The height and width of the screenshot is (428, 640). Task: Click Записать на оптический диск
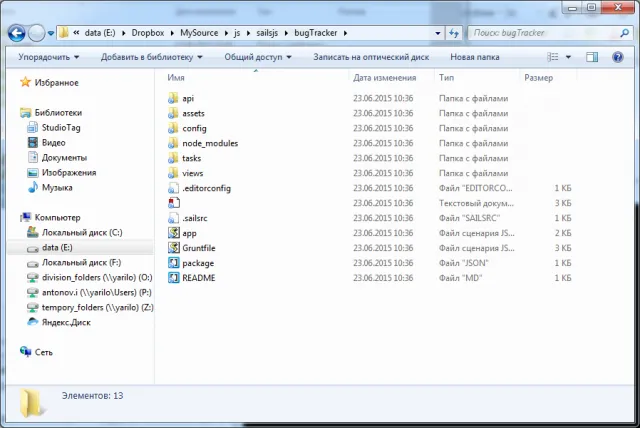[371, 57]
